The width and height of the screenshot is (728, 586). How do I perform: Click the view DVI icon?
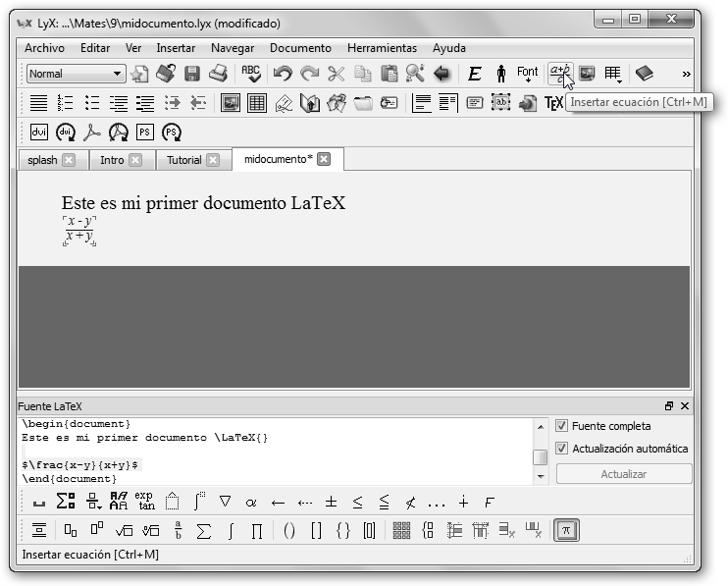(x=40, y=133)
